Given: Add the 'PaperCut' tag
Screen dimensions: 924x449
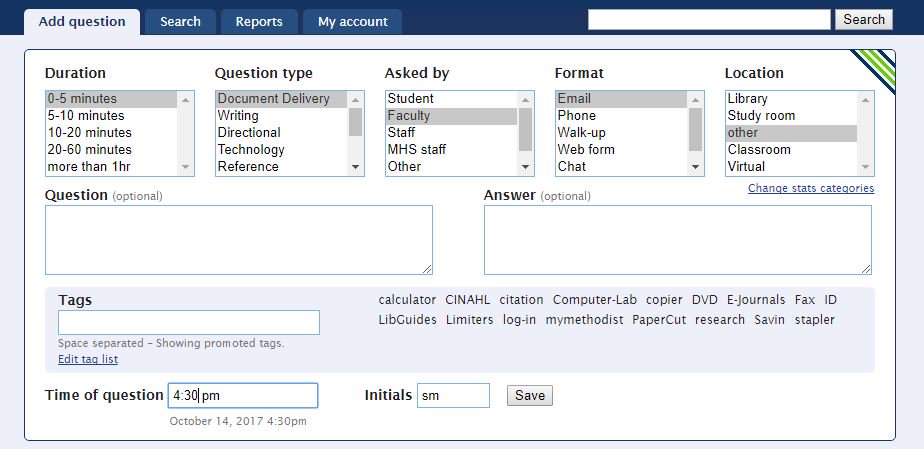Looking at the screenshot, I should pyautogui.click(x=659, y=320).
